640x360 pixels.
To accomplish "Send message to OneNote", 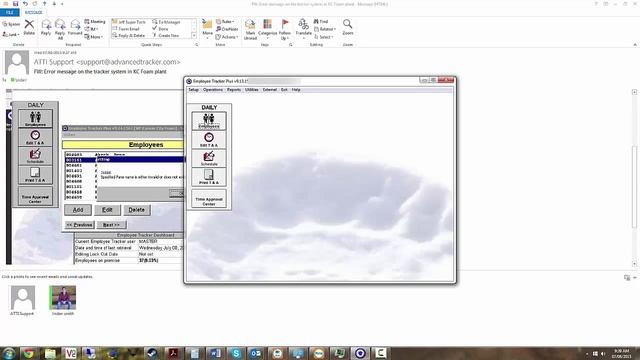I will [x=227, y=29].
